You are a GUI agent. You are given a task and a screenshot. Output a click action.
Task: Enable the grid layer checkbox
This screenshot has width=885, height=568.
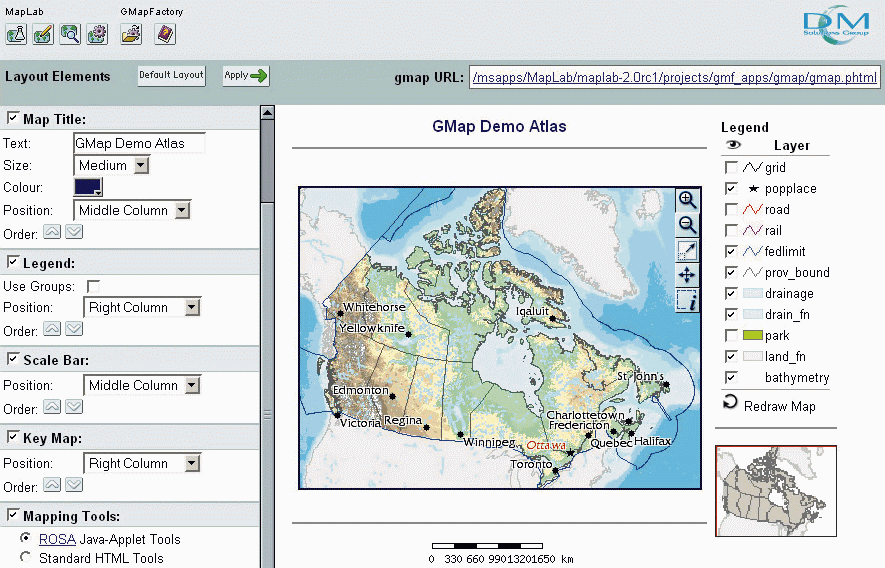[731, 167]
